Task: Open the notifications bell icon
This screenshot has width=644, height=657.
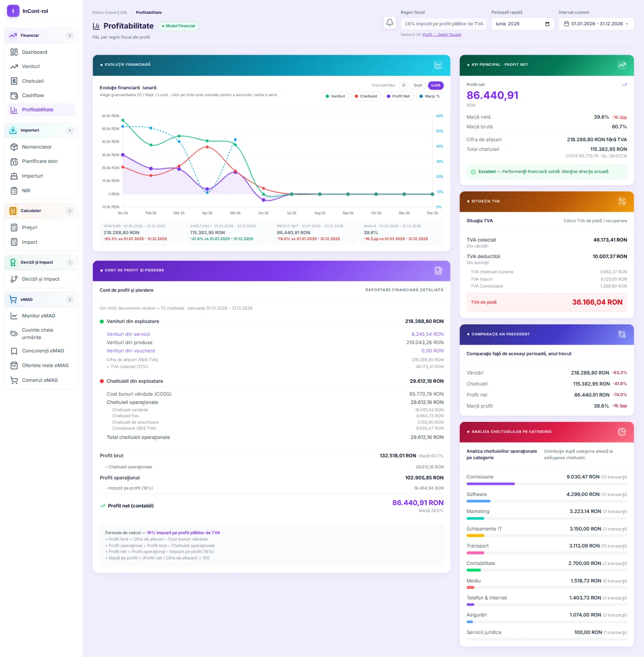Action: [x=390, y=23]
